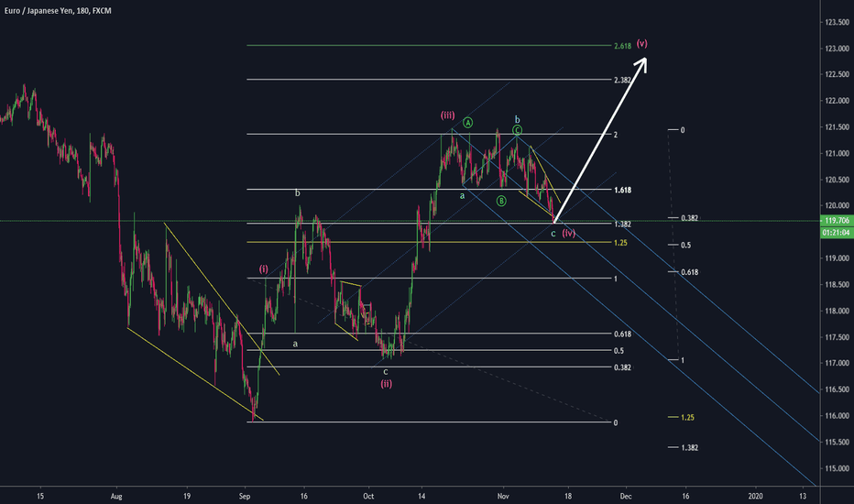
Task: Select the circled green A wave marker
Action: pyautogui.click(x=467, y=122)
